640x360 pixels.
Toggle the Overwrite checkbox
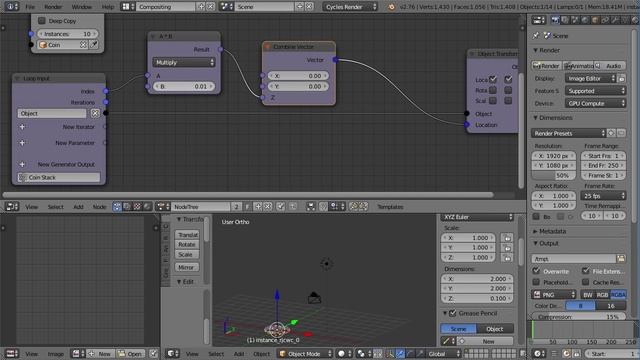click(536, 271)
